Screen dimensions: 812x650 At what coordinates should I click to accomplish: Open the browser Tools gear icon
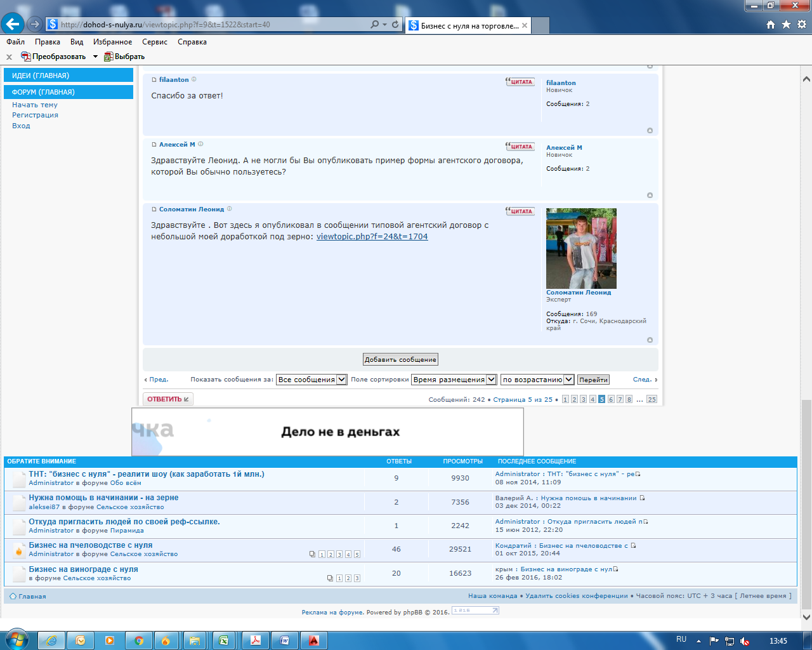point(801,24)
